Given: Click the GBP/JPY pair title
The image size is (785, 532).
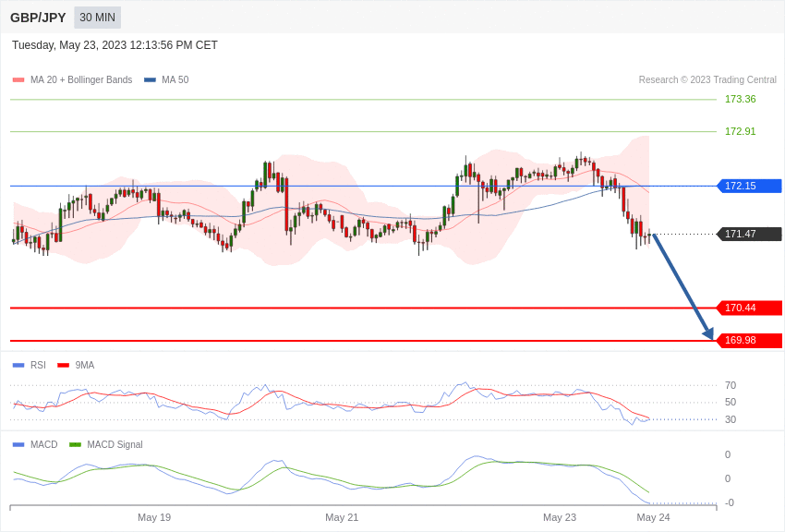Looking at the screenshot, I should click(38, 18).
